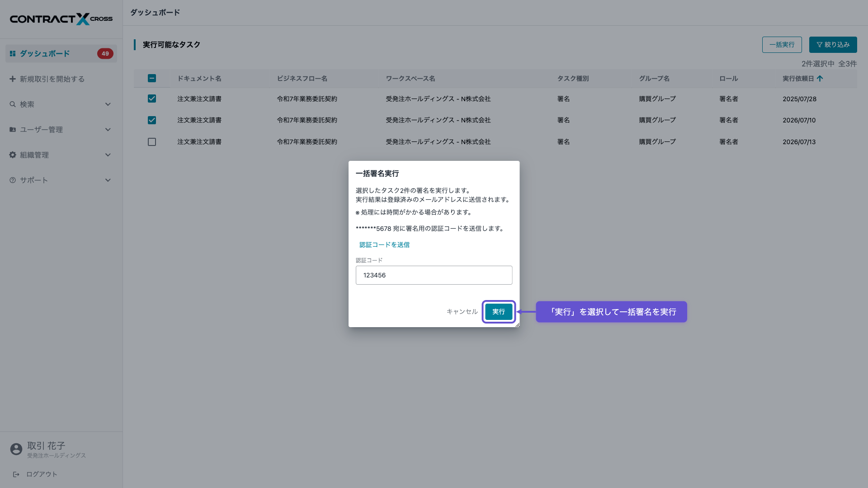Viewport: 868px width, 488px height.
Task: Click 注文兼注文請書 in the 2025/07/28 row
Action: tap(199, 99)
